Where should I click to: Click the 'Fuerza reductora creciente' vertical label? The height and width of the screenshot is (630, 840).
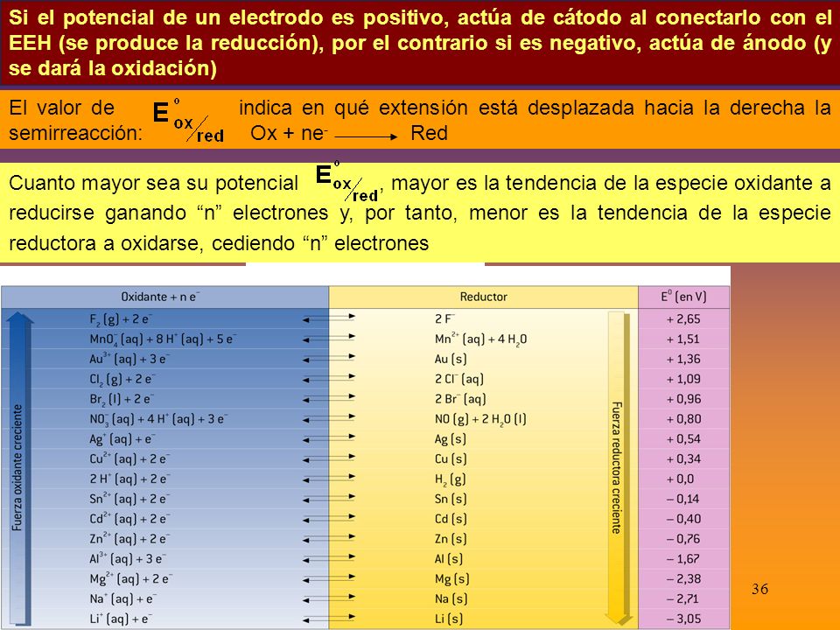pos(617,467)
